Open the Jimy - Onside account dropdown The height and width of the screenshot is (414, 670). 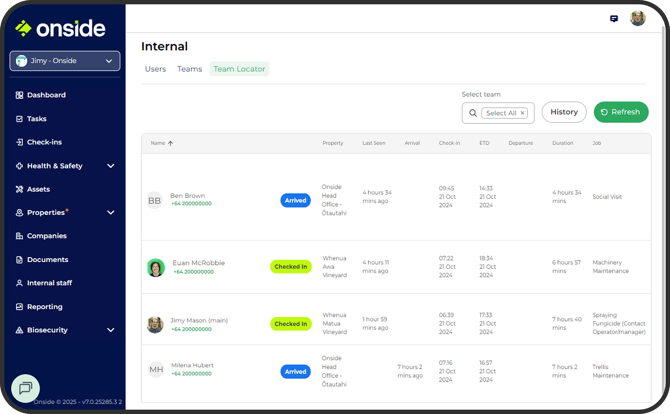(65, 61)
